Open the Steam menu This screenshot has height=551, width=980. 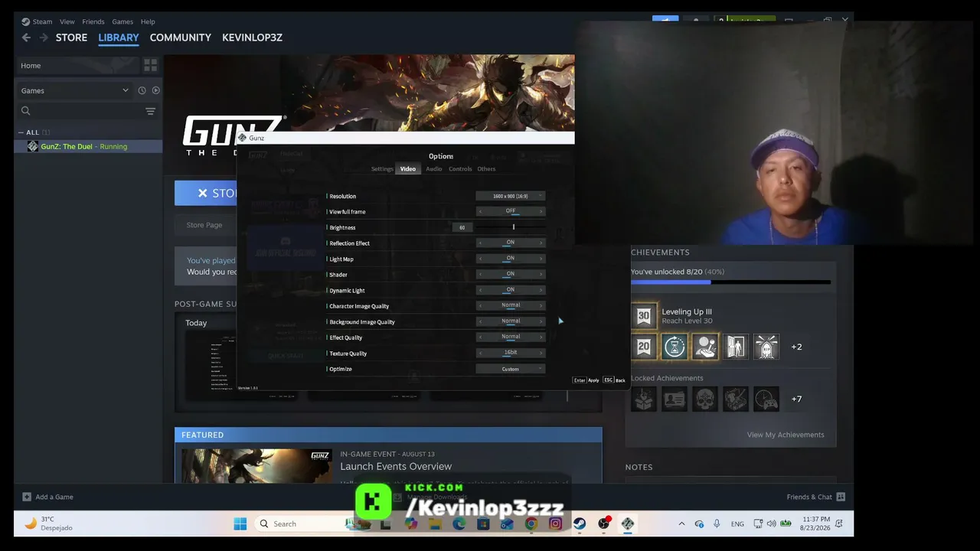[x=42, y=21]
